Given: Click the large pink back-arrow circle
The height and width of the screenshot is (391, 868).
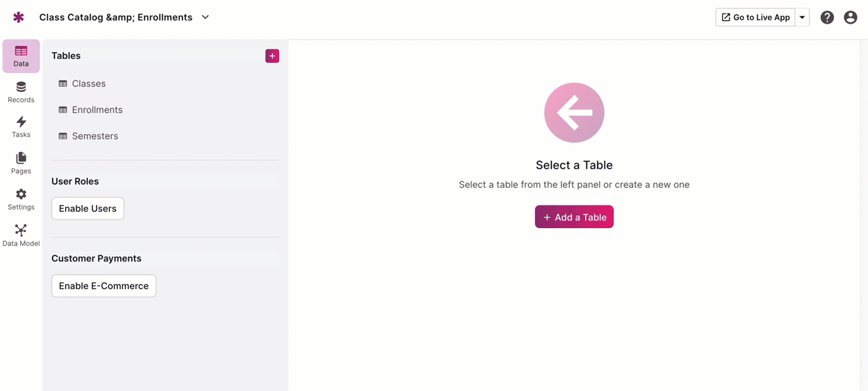Looking at the screenshot, I should click(x=574, y=112).
